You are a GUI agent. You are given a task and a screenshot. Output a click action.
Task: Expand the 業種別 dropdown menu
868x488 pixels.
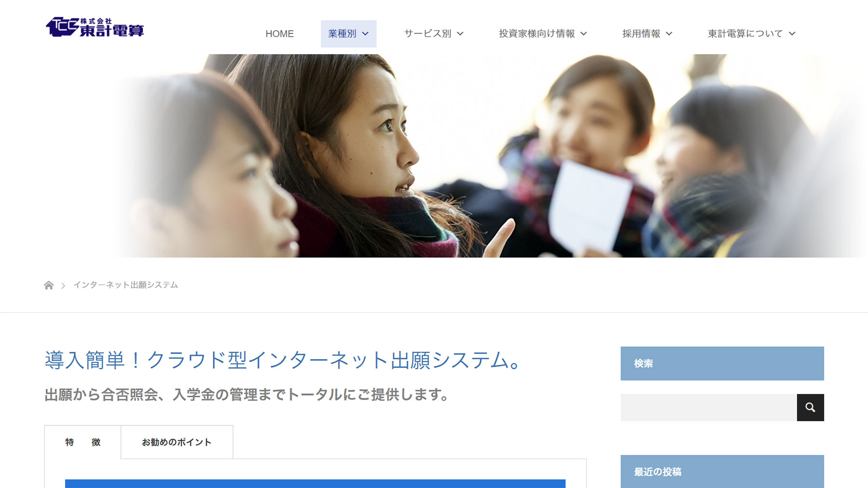(349, 34)
